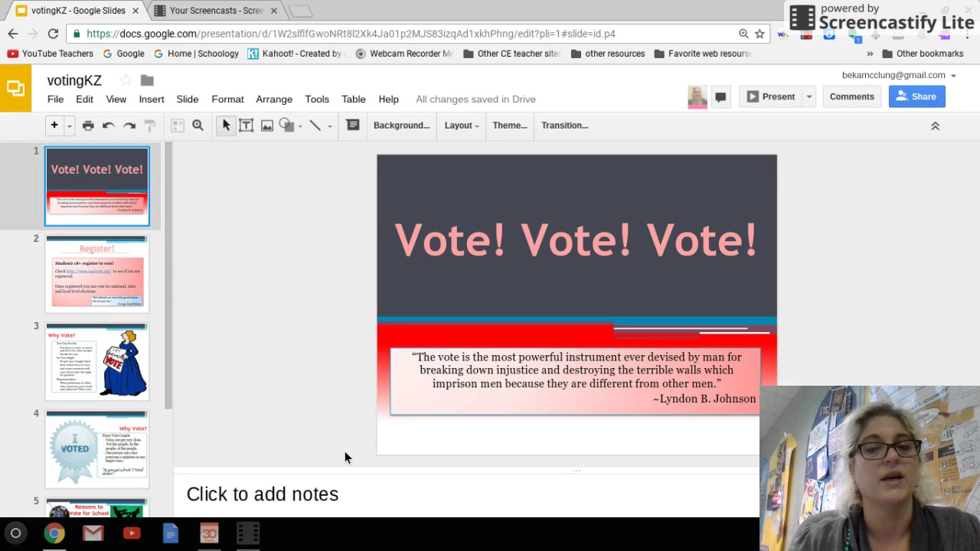Open the Home | Schoology bookmark

click(196, 54)
